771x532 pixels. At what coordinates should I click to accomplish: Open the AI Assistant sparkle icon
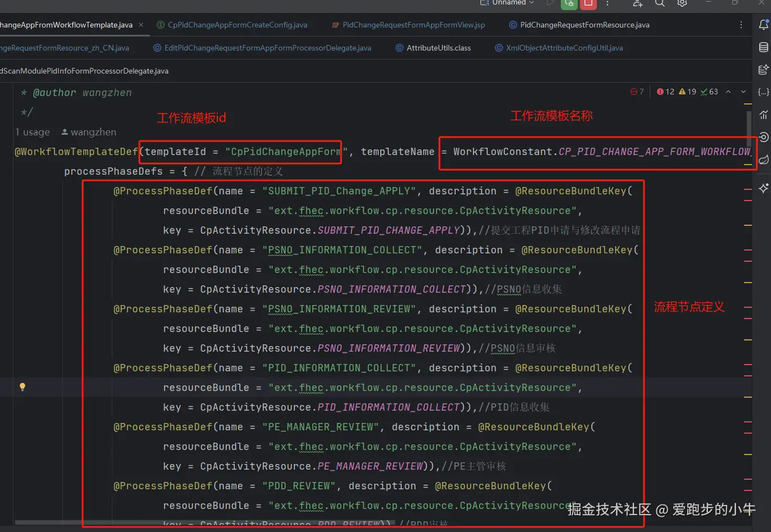763,188
